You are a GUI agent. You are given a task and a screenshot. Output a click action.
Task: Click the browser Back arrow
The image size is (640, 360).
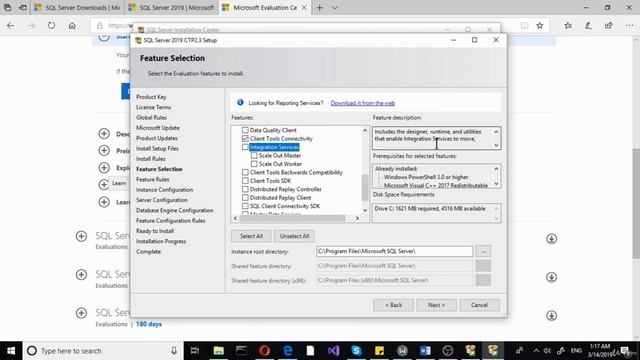(11, 25)
